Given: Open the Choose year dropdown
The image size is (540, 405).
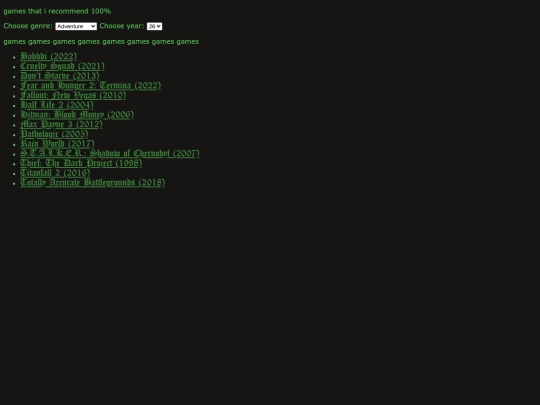Looking at the screenshot, I should [x=154, y=26].
